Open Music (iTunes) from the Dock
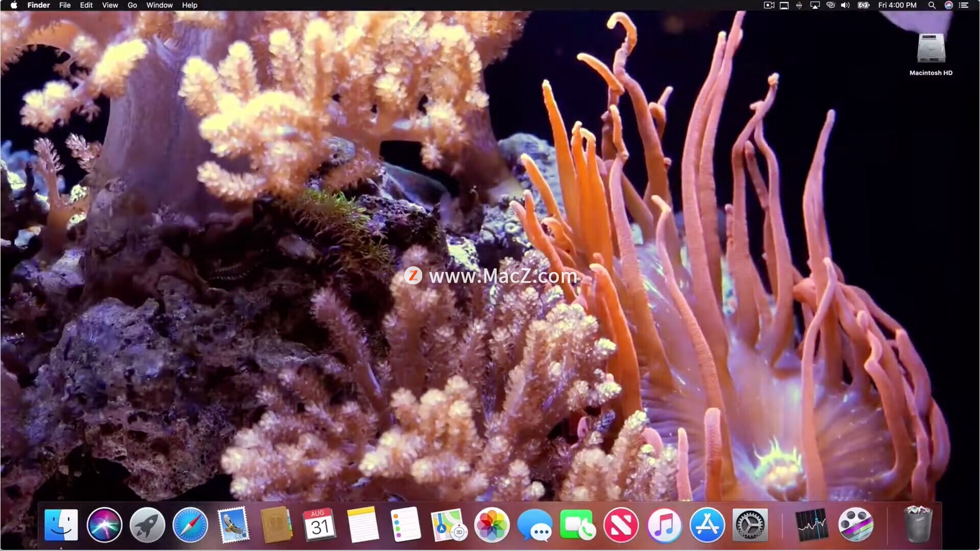The width and height of the screenshot is (980, 551). pos(664,525)
